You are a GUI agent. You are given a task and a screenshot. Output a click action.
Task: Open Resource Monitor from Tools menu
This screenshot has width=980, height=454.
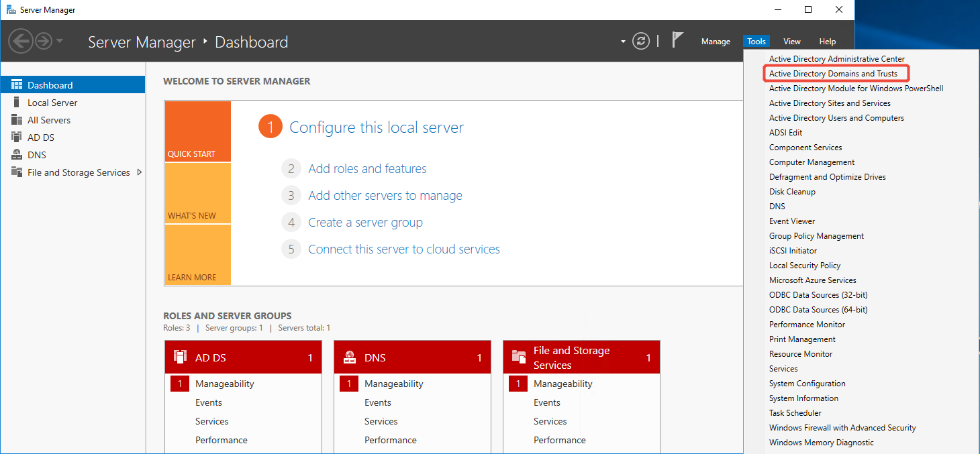(801, 354)
